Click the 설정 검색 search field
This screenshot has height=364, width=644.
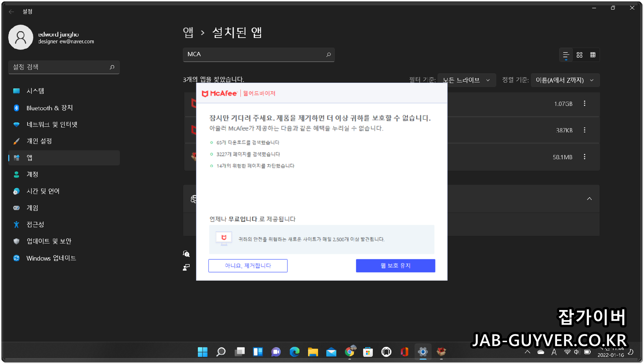pos(64,67)
